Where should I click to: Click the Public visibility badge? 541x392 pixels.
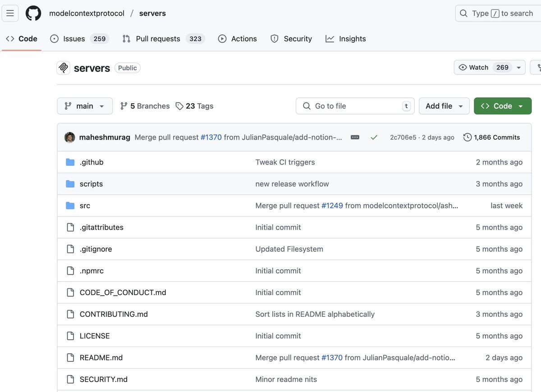(x=128, y=68)
